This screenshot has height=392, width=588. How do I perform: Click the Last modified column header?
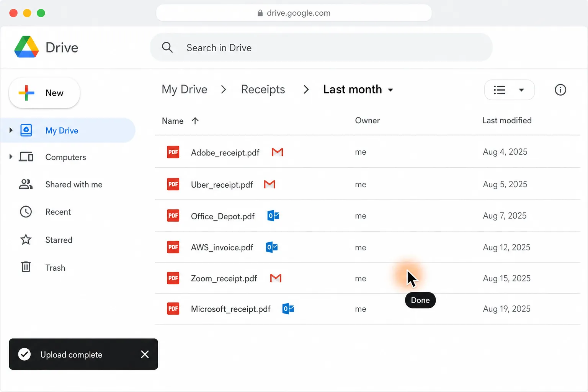(x=507, y=121)
